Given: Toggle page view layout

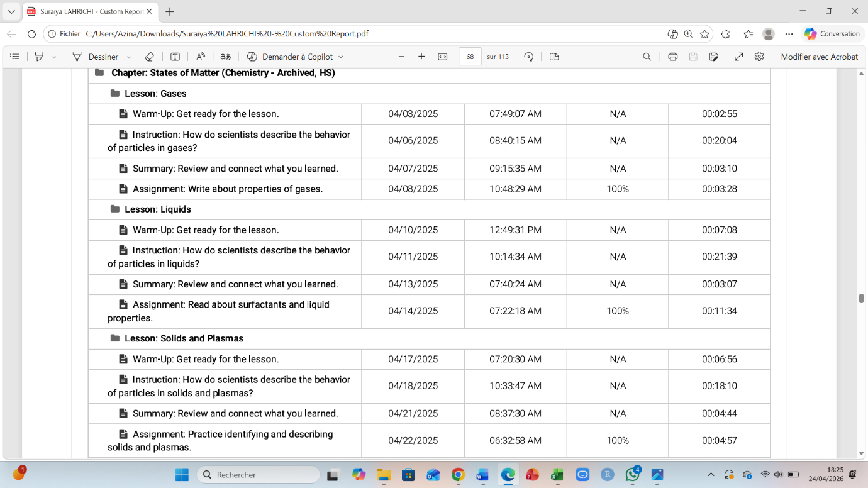Looking at the screenshot, I should [x=554, y=57].
